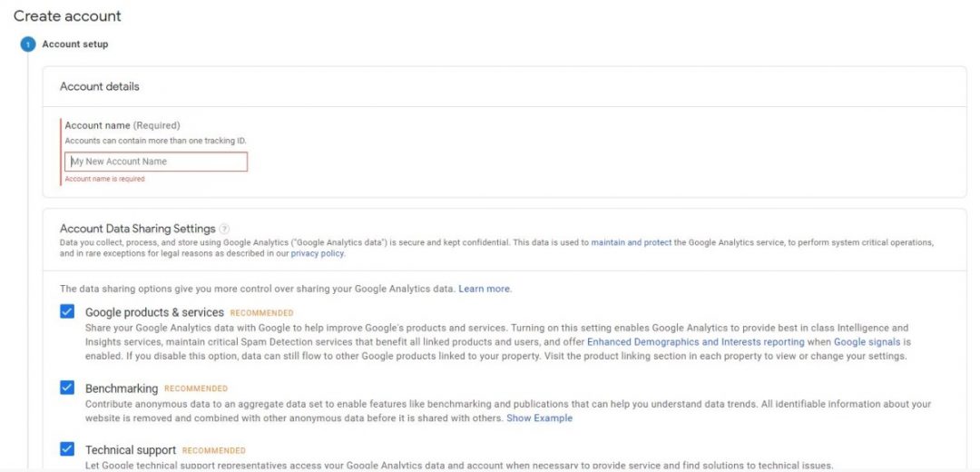Toggle the Benchmarking checkbox
This screenshot has width=980, height=472.
click(x=67, y=388)
